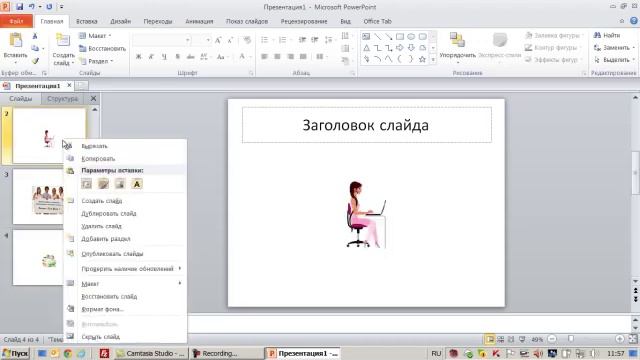Viewport: 640px width, 360px height.
Task: Select the oval shape in shapes gallery
Action: (x=411, y=37)
